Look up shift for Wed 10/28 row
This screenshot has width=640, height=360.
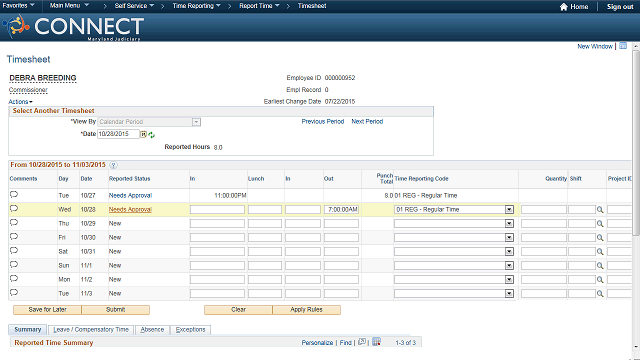tap(600, 210)
